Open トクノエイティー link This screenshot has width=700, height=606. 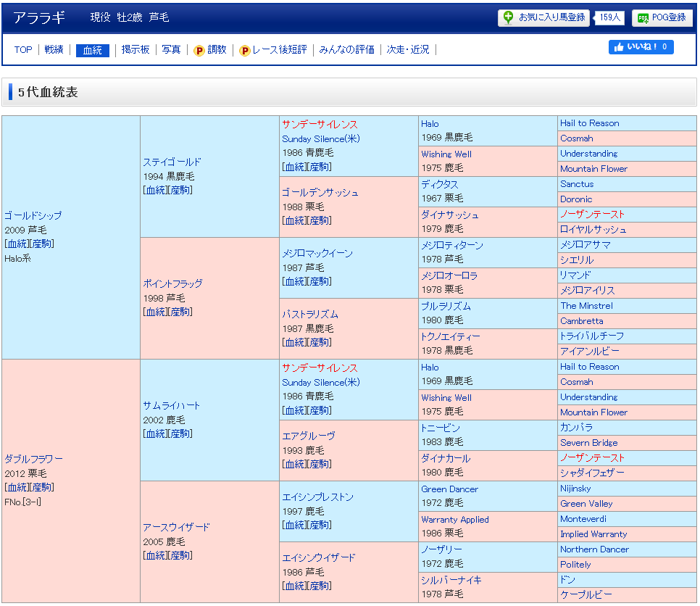click(451, 337)
